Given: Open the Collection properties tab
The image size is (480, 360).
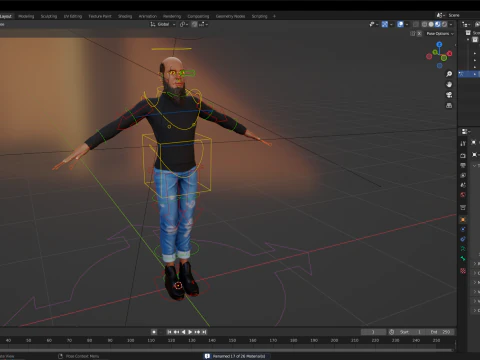Looking at the screenshot, I should 463,207.
